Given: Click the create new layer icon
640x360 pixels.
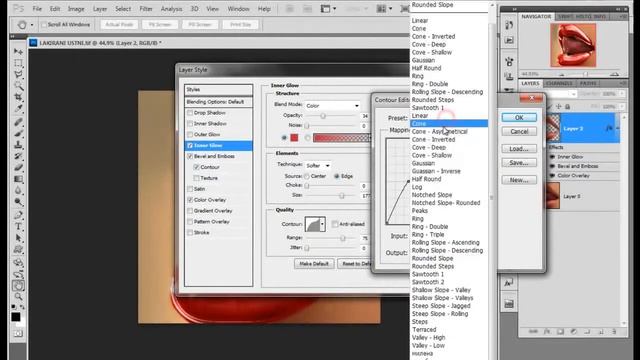Looking at the screenshot, I should tap(601, 332).
